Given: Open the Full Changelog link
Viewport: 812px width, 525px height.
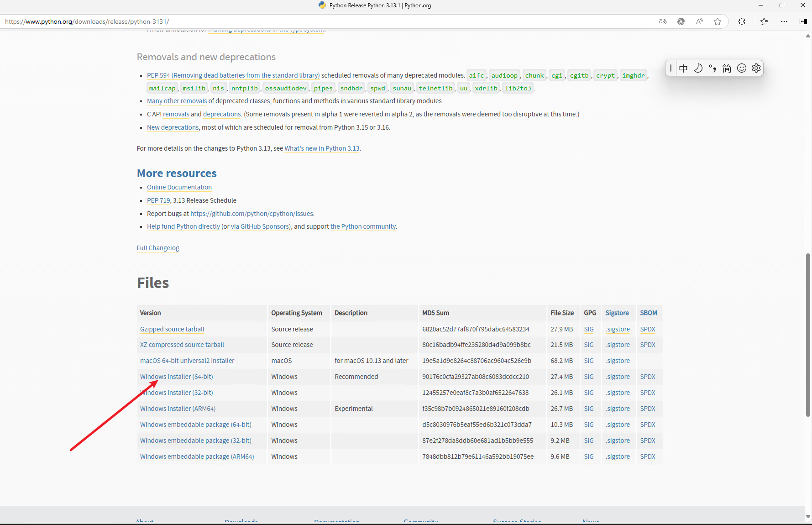Looking at the screenshot, I should [158, 248].
